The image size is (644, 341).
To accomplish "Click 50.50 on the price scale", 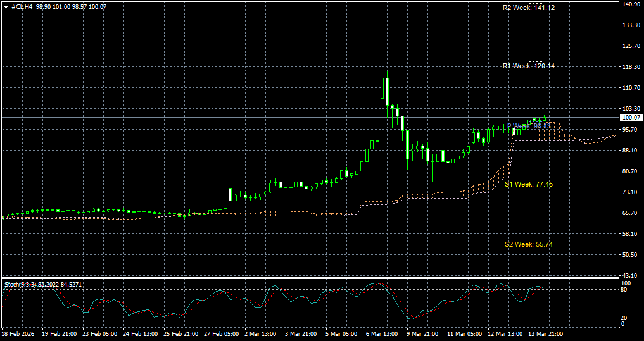I will (629, 255).
